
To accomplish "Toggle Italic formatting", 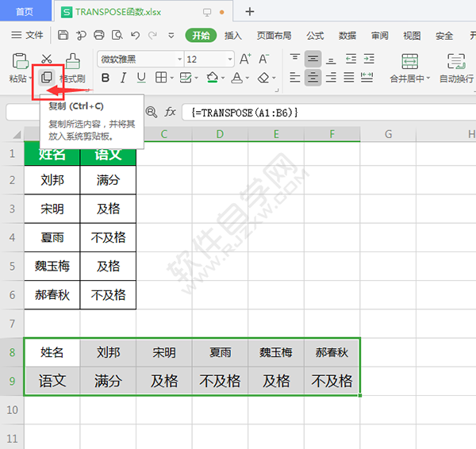I will click(x=123, y=78).
